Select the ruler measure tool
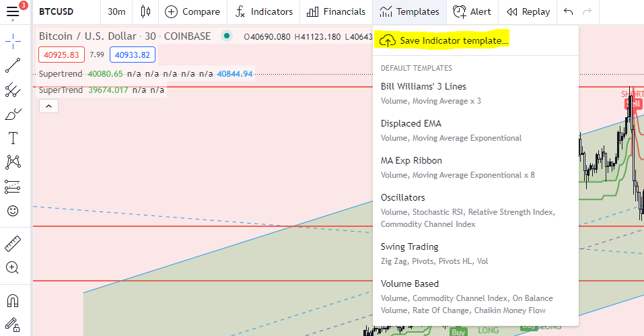The height and width of the screenshot is (336, 644). [x=13, y=243]
